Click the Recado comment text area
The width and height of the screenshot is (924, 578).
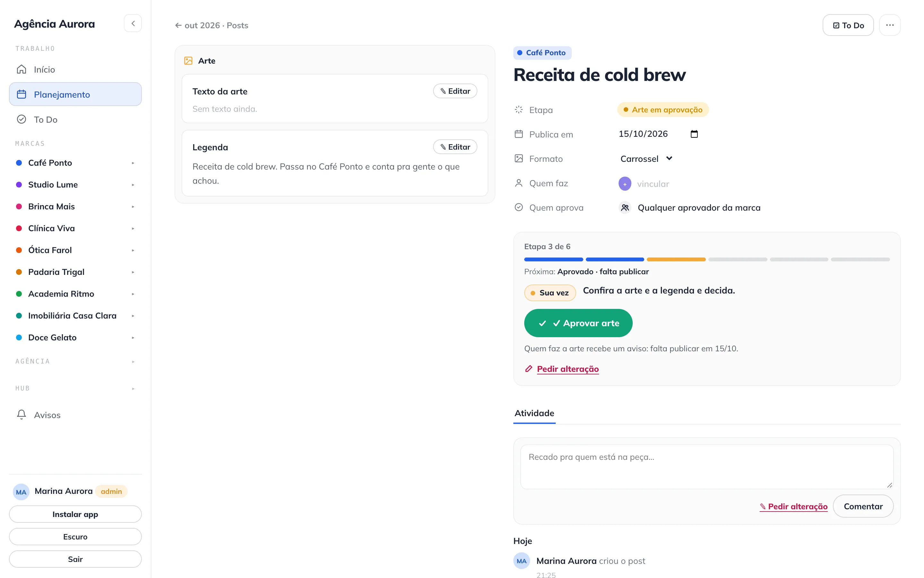click(x=707, y=467)
